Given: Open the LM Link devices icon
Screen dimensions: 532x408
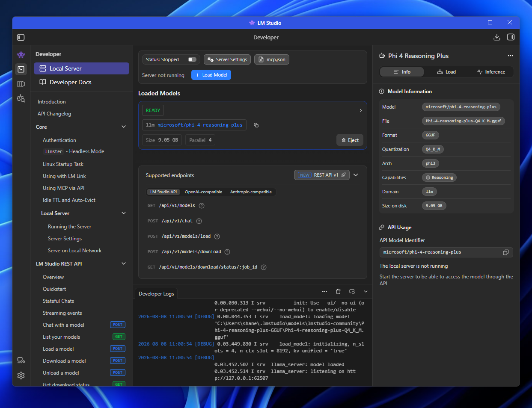Looking at the screenshot, I should [21, 360].
